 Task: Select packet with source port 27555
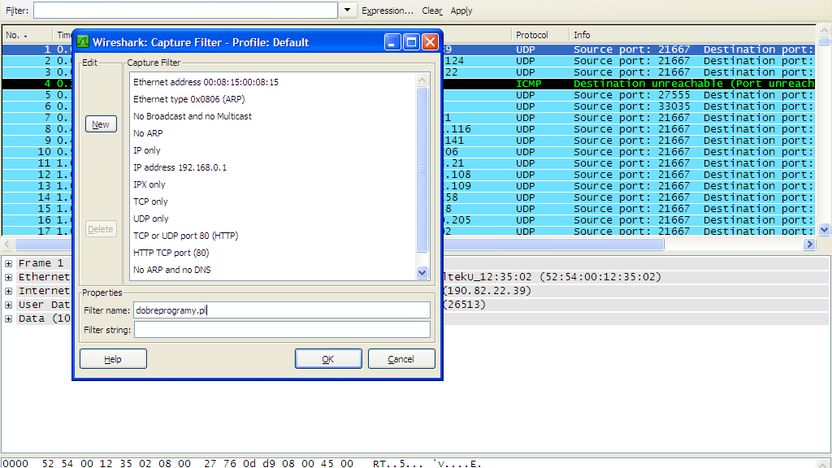coord(628,95)
